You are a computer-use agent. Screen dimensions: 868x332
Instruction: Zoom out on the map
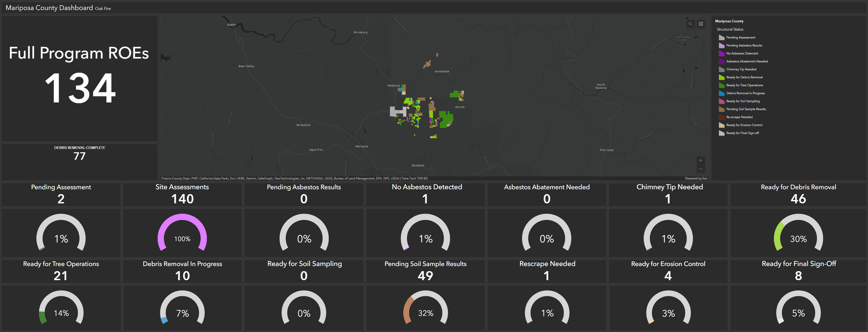pyautogui.click(x=701, y=169)
